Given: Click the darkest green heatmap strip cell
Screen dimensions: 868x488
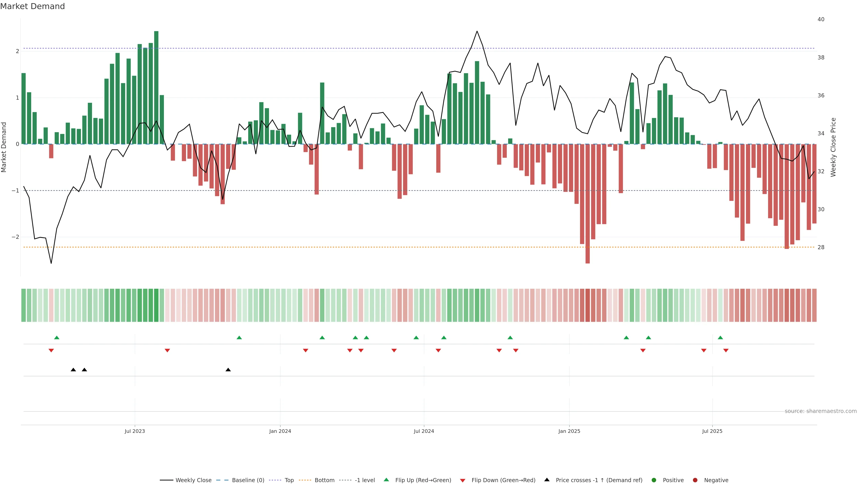Looking at the screenshot, I should point(156,305).
